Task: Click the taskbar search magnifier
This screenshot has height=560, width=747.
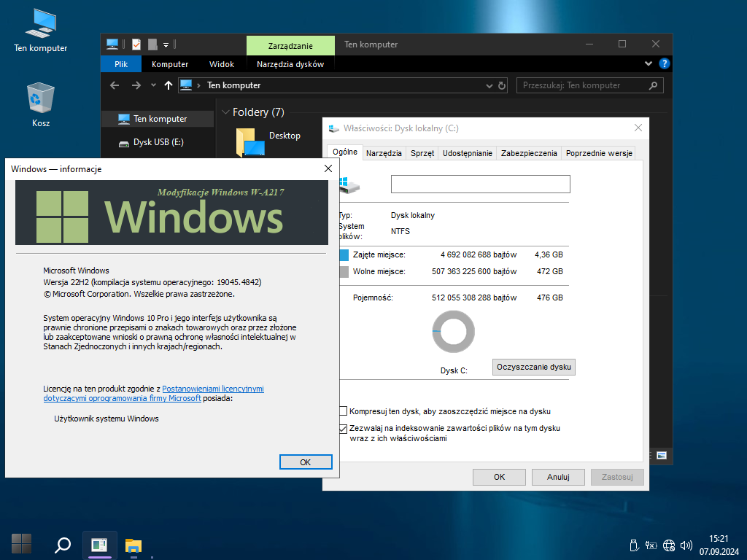Action: (x=63, y=545)
